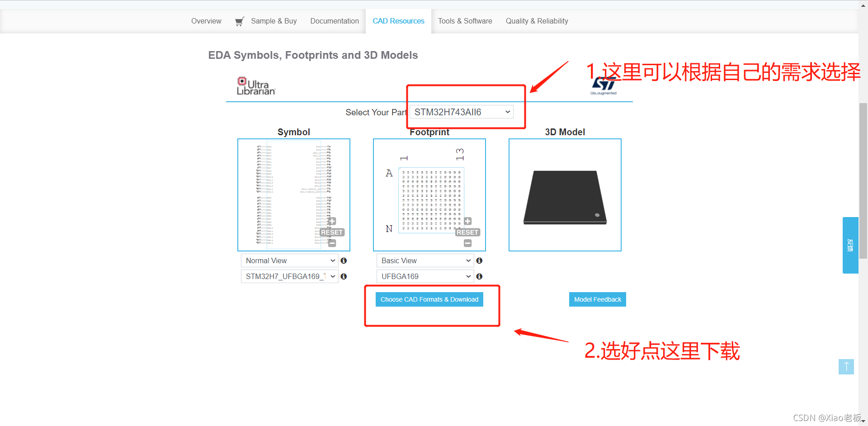This screenshot has height=426, width=868.
Task: Open the UFBGA169 footprint dropdown
Action: tap(425, 276)
